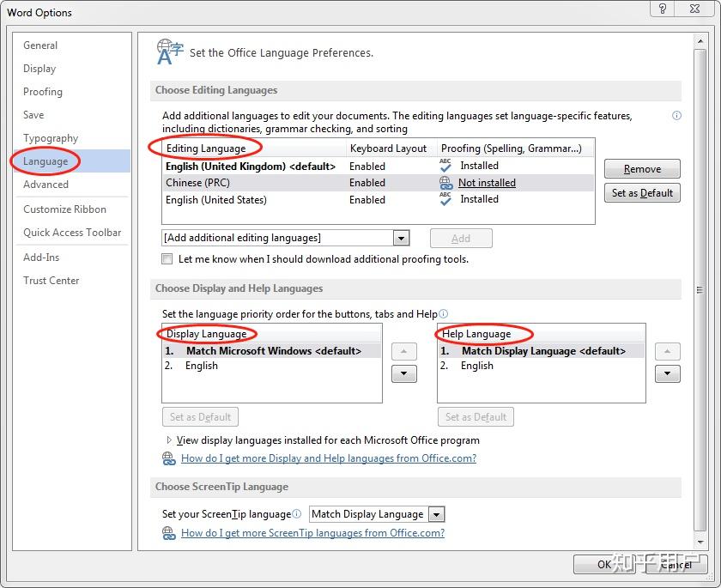Click the Add button
Screen dimensions: 721x588
(461, 238)
